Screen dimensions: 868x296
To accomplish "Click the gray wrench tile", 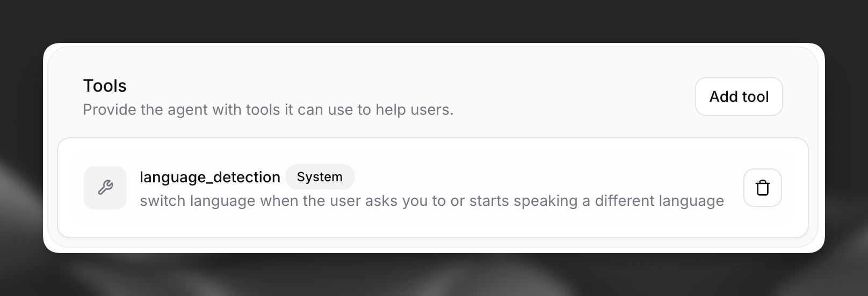I will point(105,188).
